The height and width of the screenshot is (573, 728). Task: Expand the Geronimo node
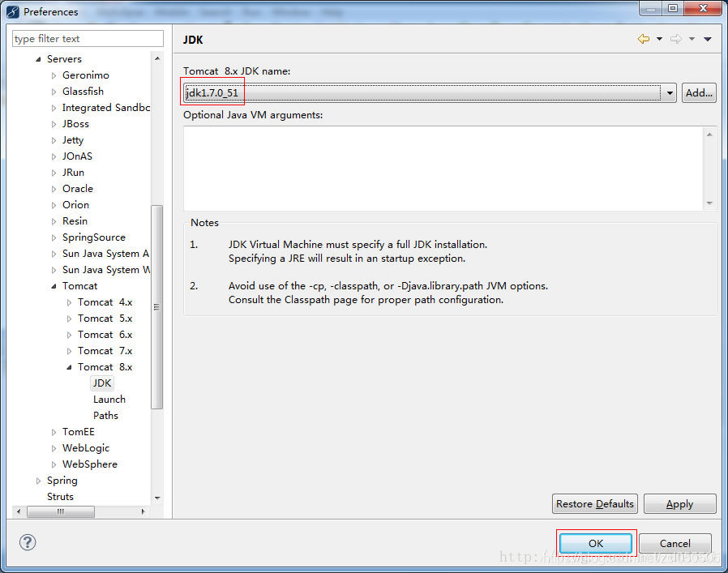click(x=54, y=75)
